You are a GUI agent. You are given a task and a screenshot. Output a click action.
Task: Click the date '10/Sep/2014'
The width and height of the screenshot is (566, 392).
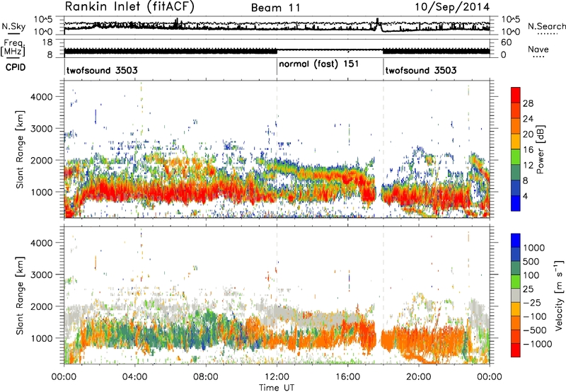coord(452,7)
